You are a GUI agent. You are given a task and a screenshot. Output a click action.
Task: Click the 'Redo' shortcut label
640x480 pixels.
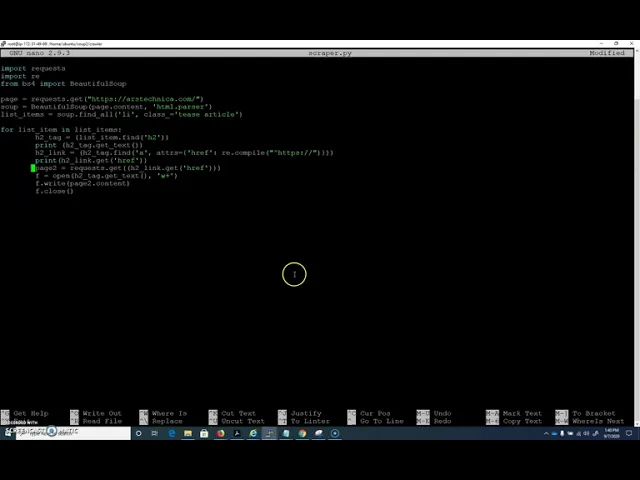pyautogui.click(x=442, y=421)
